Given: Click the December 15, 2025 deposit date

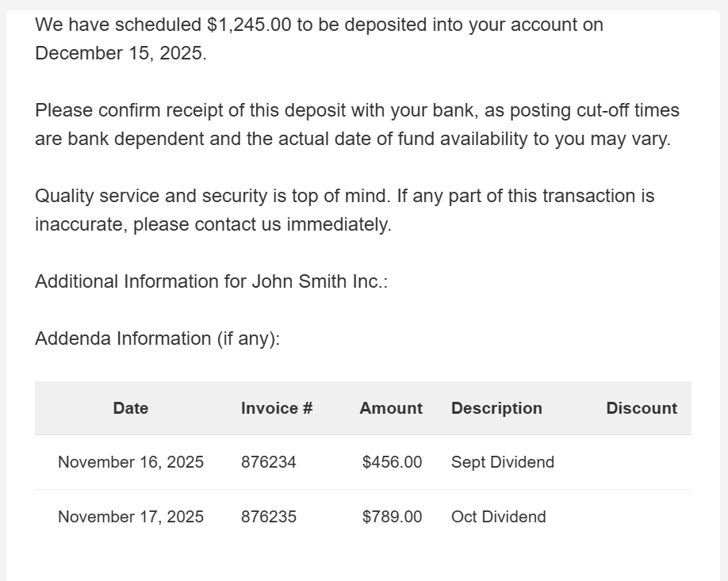Looking at the screenshot, I should (119, 53).
